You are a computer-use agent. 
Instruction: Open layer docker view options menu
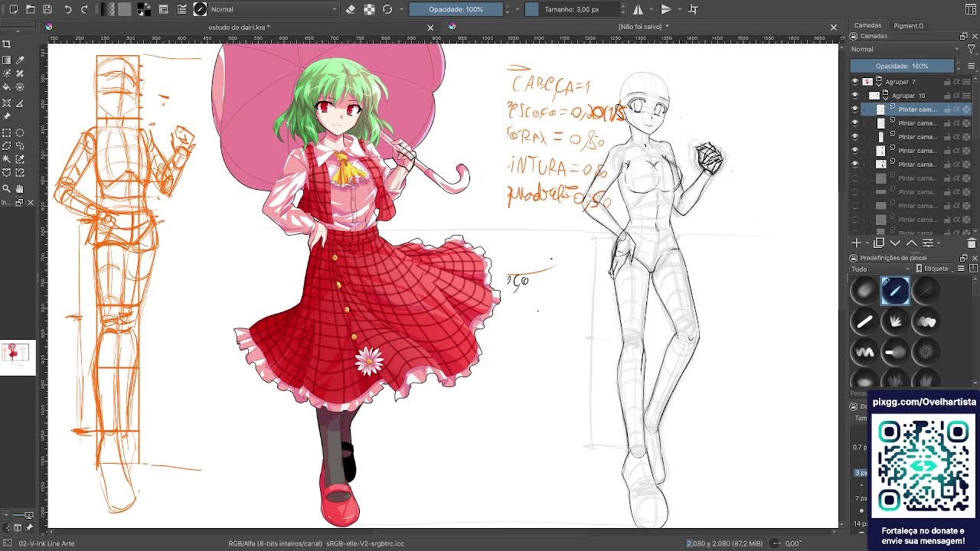[972, 66]
